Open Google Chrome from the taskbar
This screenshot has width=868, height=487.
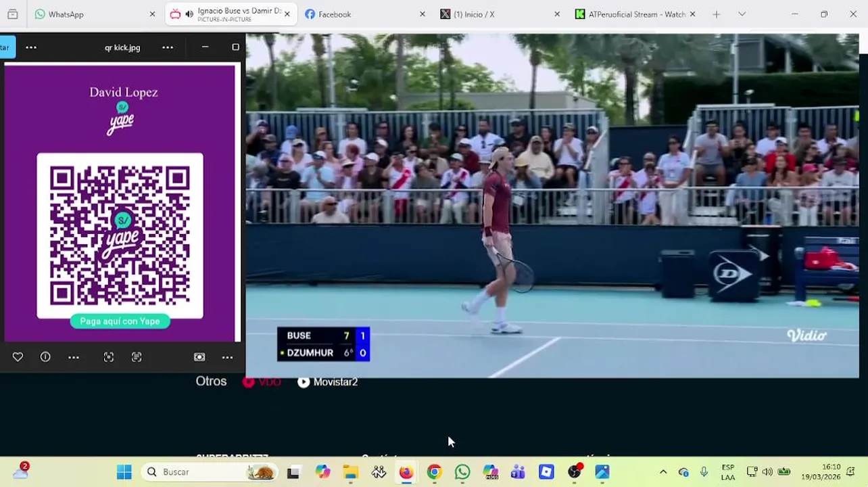point(434,472)
